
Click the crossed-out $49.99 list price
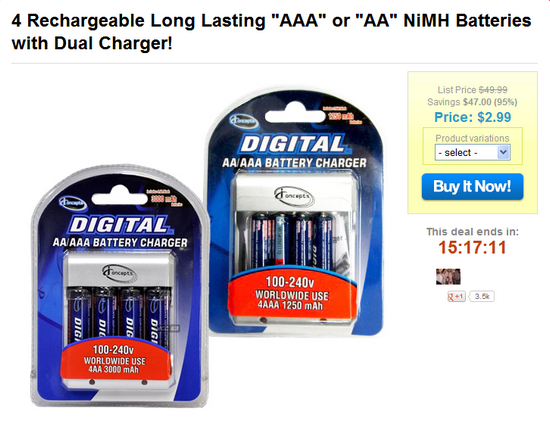pyautogui.click(x=493, y=90)
